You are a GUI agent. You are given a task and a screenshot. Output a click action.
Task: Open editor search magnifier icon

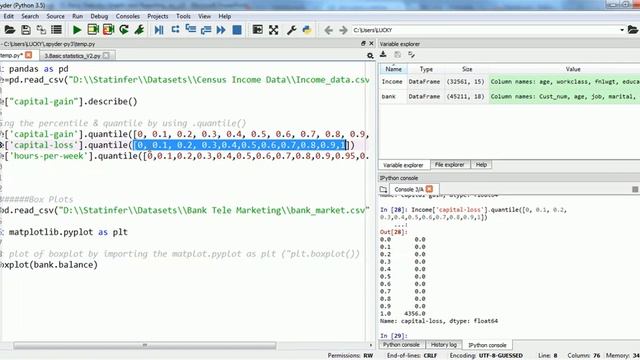pyautogui.click(x=370, y=56)
